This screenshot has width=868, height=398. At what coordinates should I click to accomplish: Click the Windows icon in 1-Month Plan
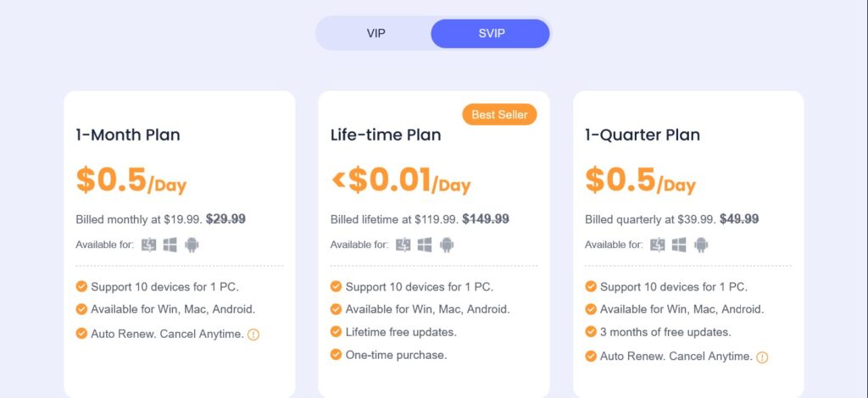point(170,245)
